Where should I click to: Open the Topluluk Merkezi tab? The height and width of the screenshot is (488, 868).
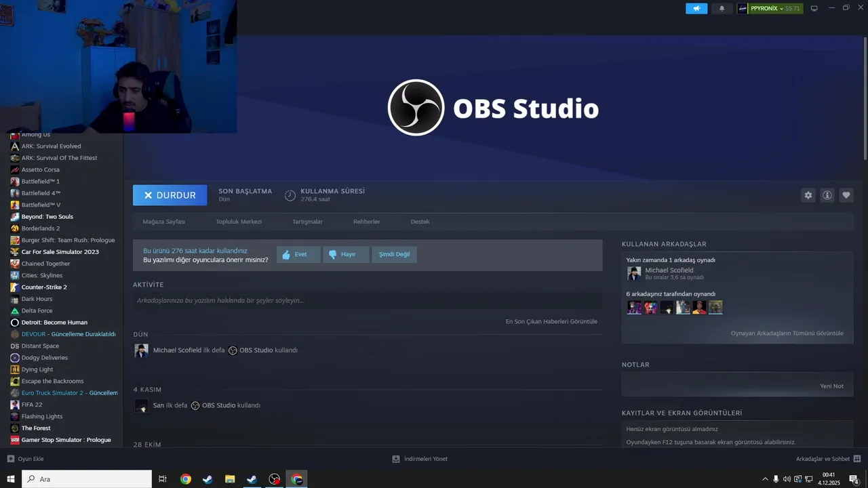239,222
